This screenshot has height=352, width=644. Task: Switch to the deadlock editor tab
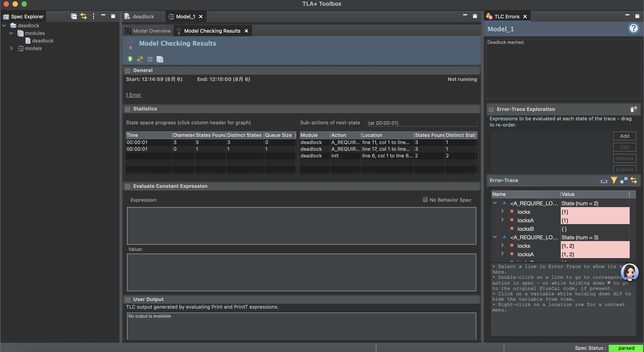pos(143,17)
